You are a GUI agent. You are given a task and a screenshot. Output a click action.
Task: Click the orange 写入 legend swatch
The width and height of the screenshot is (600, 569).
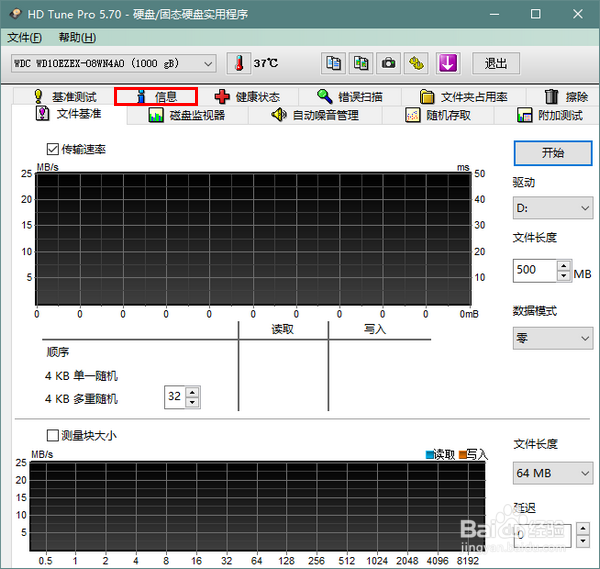(x=462, y=455)
